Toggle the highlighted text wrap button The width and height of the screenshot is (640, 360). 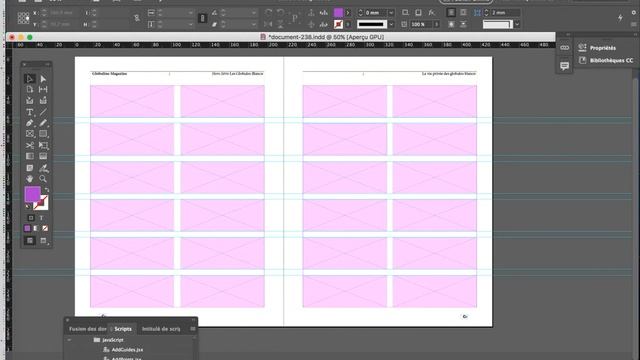point(451,13)
